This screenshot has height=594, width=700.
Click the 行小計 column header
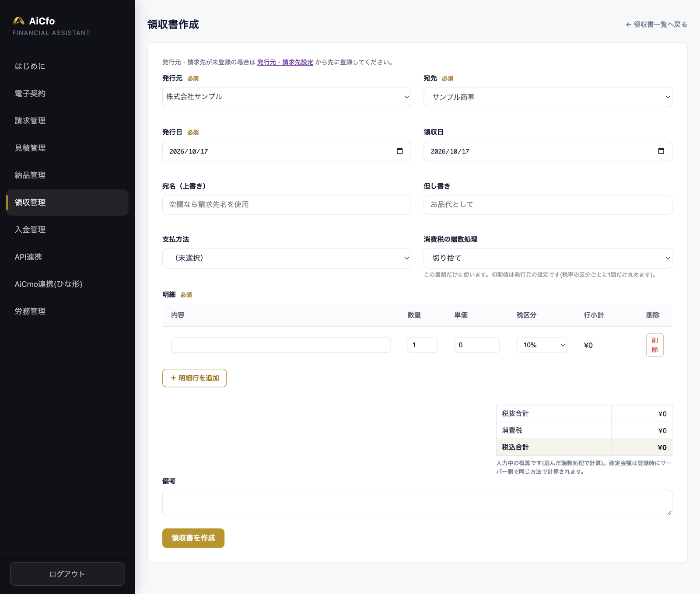click(594, 315)
